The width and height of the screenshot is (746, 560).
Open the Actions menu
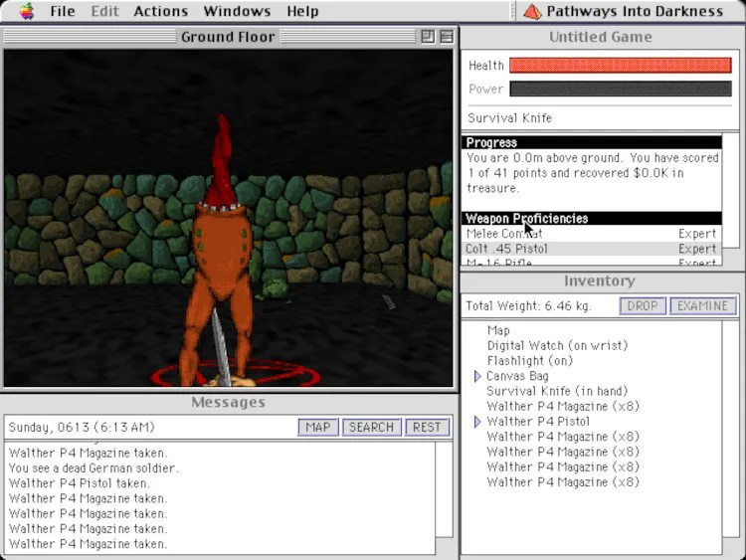click(161, 11)
